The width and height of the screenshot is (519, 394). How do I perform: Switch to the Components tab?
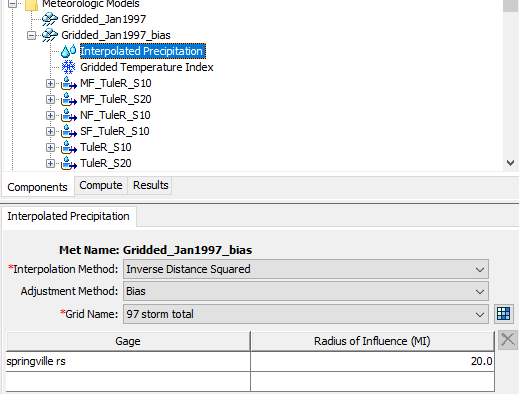point(37,187)
